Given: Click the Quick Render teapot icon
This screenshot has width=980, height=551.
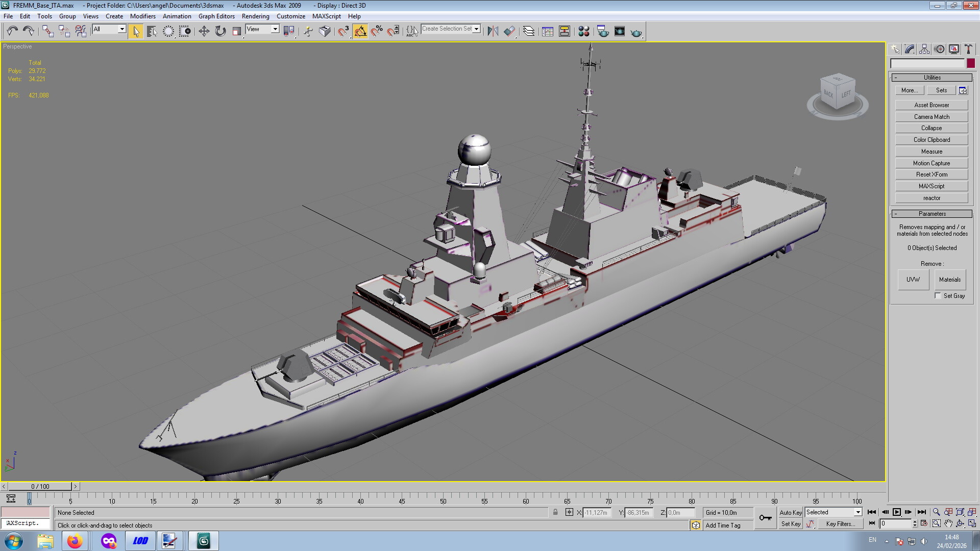Looking at the screenshot, I should [636, 32].
